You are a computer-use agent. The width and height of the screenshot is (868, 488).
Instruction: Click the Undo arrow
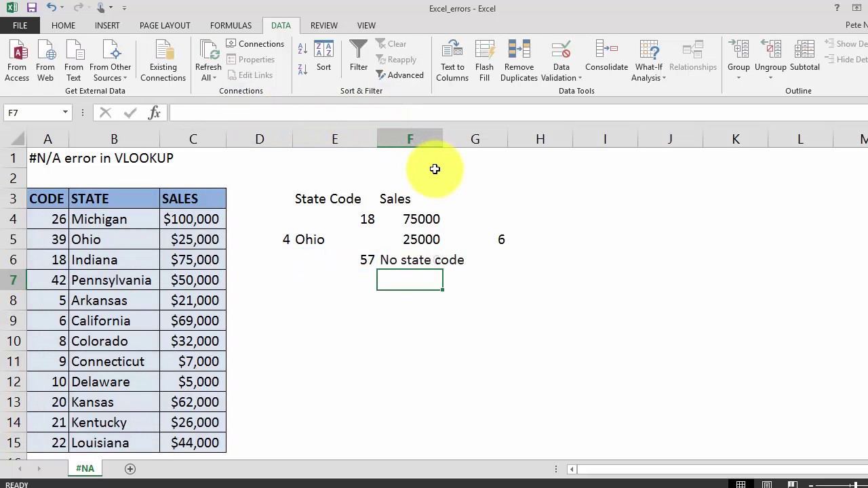51,8
